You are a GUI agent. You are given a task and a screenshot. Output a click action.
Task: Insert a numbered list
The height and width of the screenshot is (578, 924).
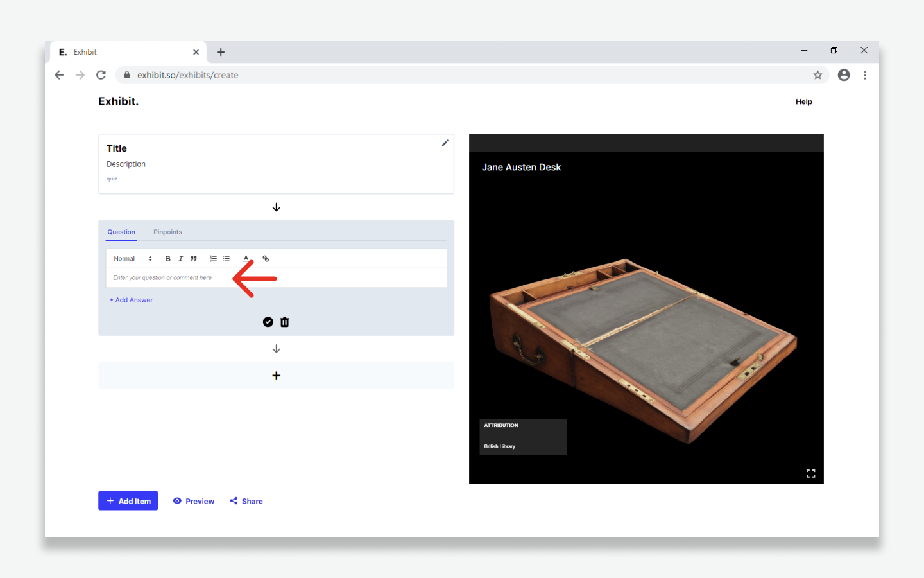[x=214, y=259]
